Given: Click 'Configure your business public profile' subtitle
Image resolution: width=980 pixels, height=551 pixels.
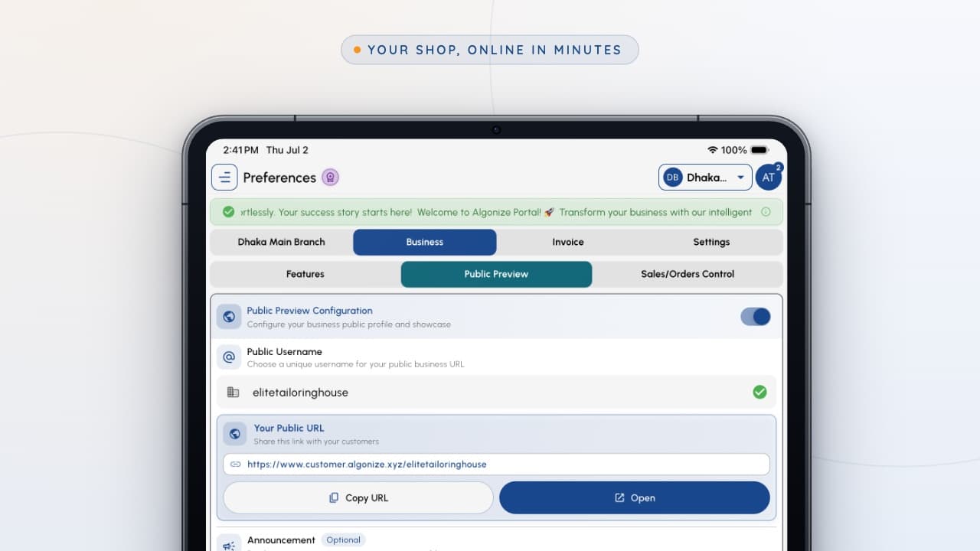Looking at the screenshot, I should coord(348,324).
